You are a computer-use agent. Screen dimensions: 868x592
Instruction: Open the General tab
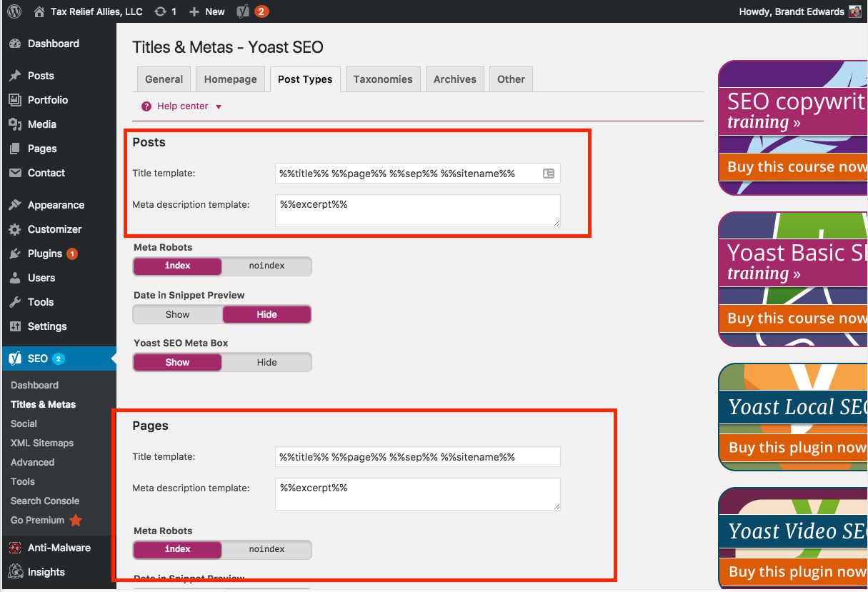click(164, 79)
